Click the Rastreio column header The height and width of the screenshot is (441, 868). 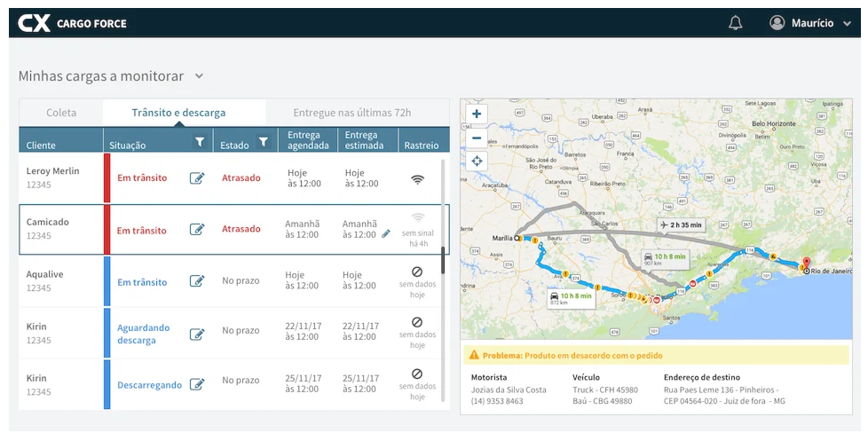[422, 145]
